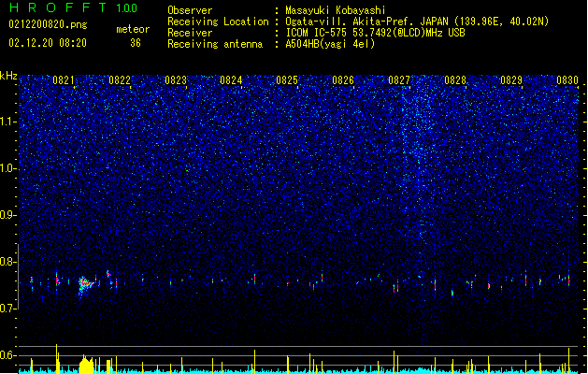Viewport: 588px width, 374px height.
Task: Click the HROFFT 1.0.0 title text
Action: (x=73, y=7)
